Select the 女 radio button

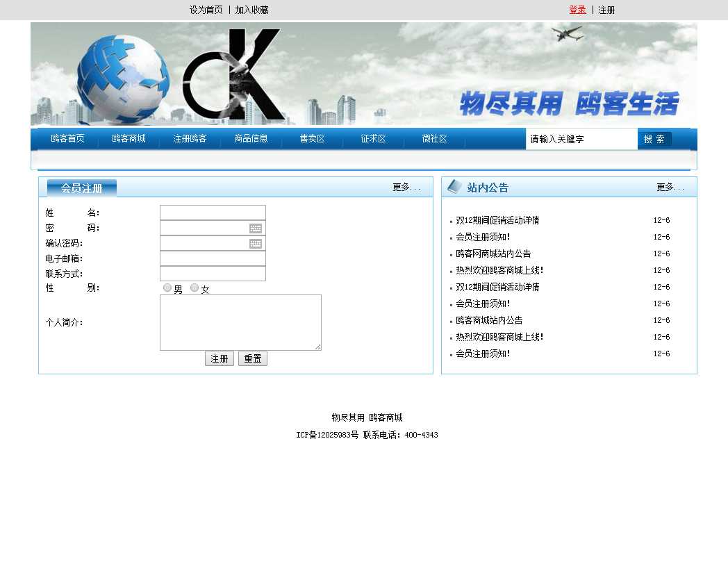tap(195, 288)
